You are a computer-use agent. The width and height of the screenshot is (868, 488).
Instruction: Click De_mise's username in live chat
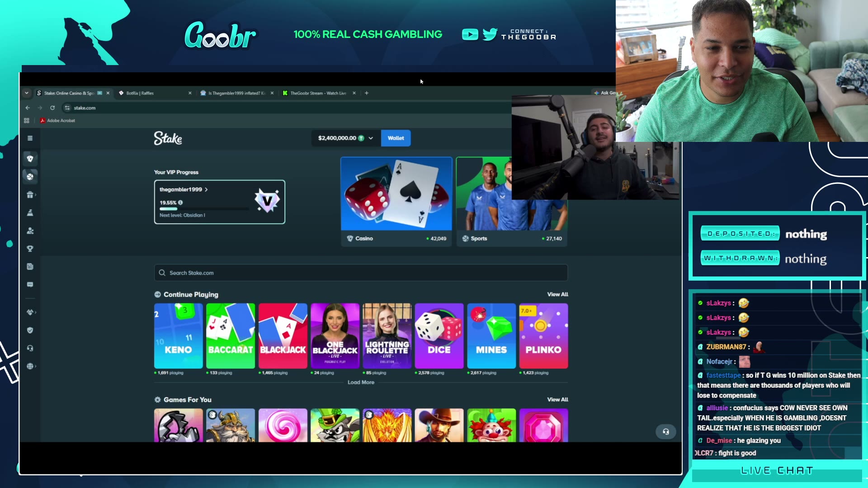click(719, 441)
